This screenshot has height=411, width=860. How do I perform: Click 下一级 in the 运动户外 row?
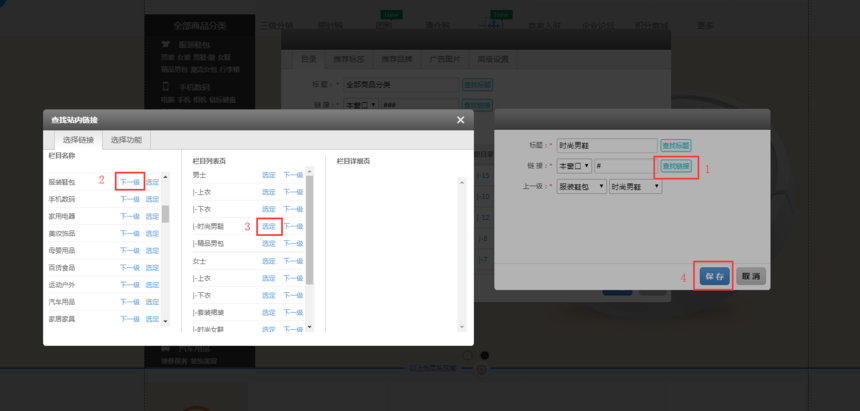(x=130, y=285)
